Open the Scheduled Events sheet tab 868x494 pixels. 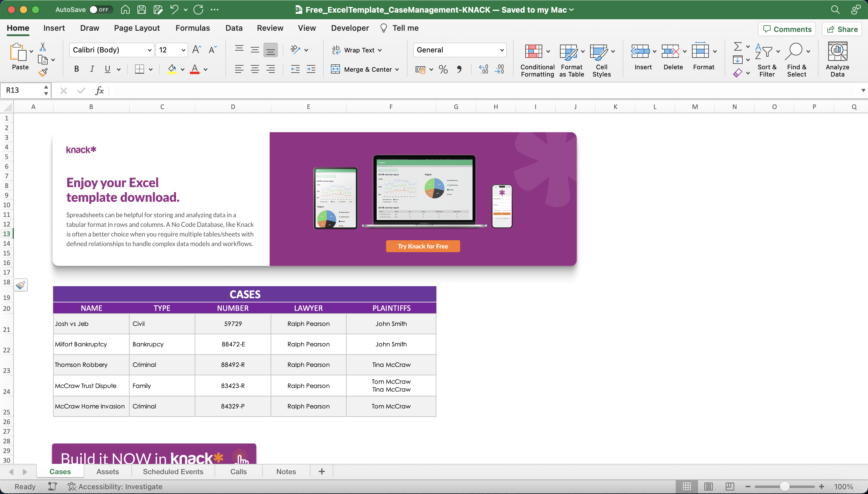coord(173,471)
